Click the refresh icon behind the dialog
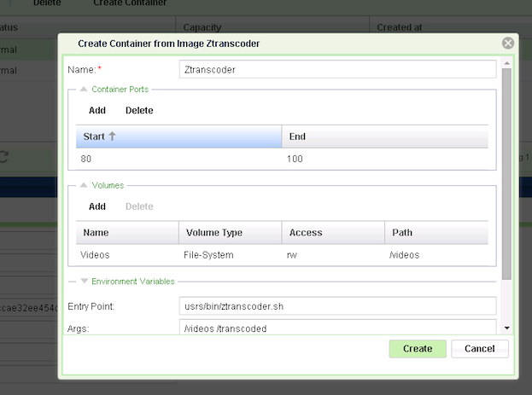The image size is (532, 395). pos(4,156)
